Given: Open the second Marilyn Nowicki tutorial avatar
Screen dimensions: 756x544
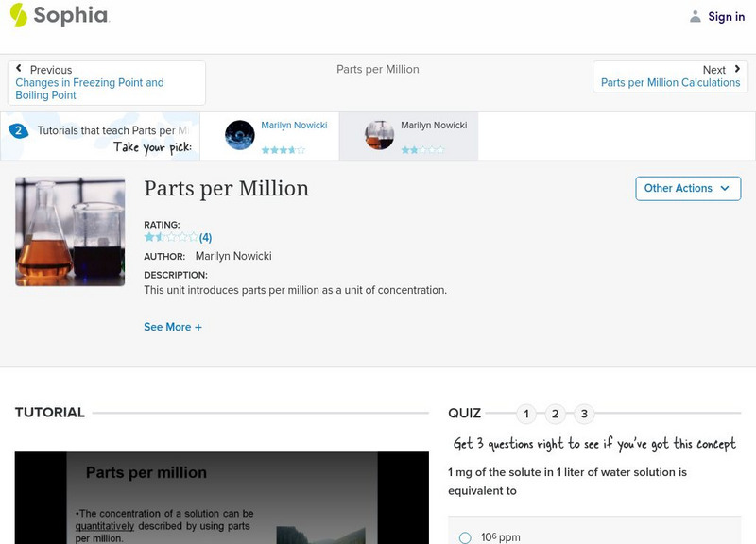Looking at the screenshot, I should pyautogui.click(x=379, y=134).
